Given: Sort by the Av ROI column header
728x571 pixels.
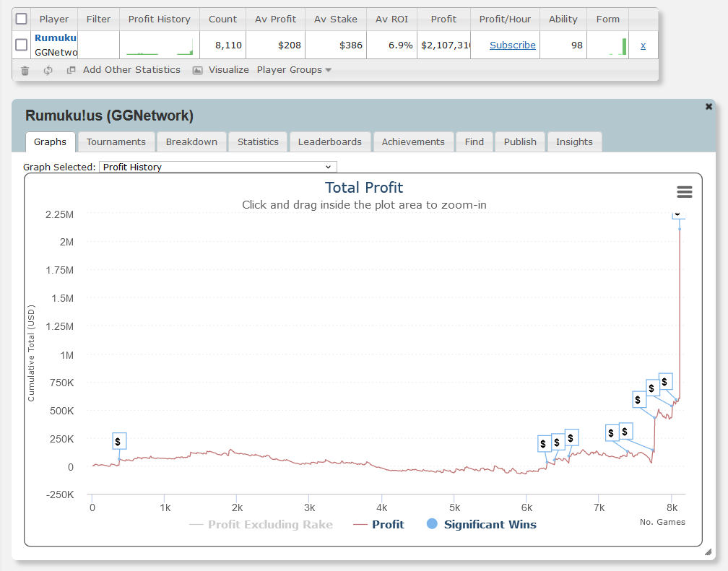Looking at the screenshot, I should coord(391,19).
